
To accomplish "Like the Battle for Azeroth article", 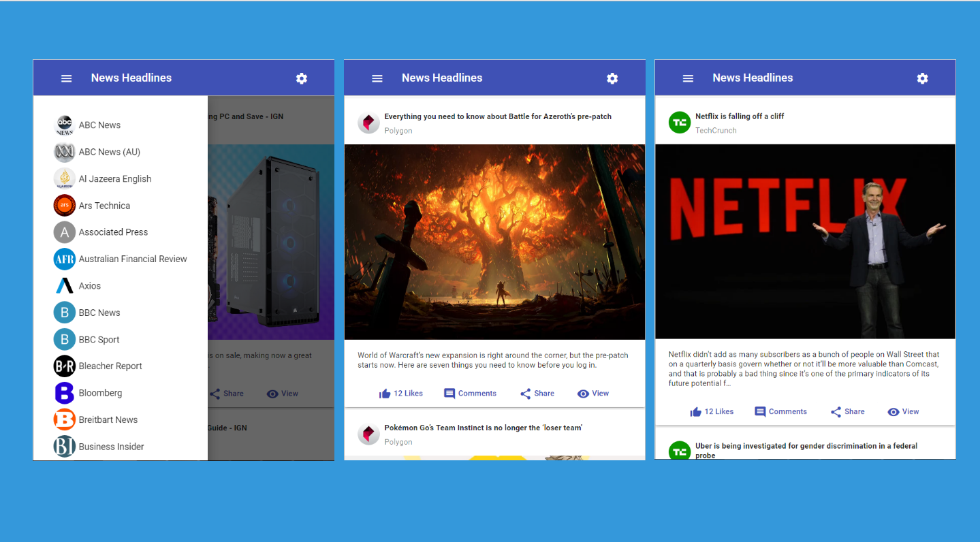I will click(x=400, y=394).
